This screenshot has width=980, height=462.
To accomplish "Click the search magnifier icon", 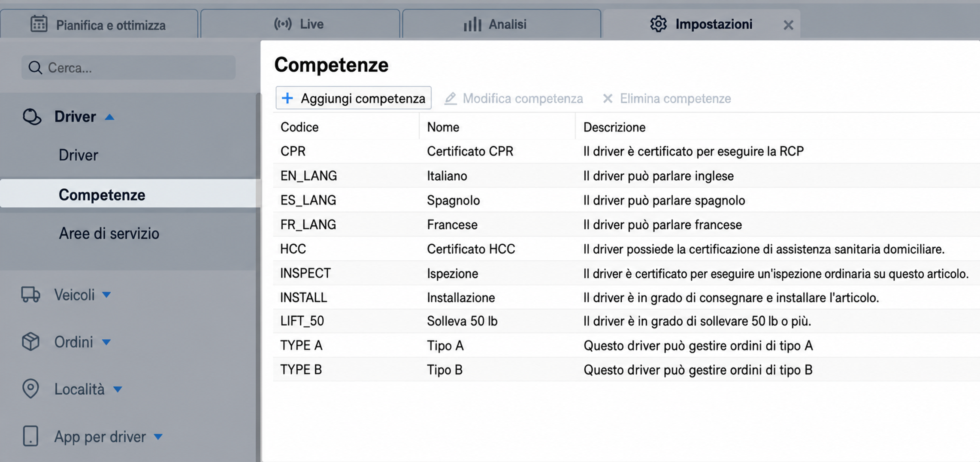I will [35, 67].
